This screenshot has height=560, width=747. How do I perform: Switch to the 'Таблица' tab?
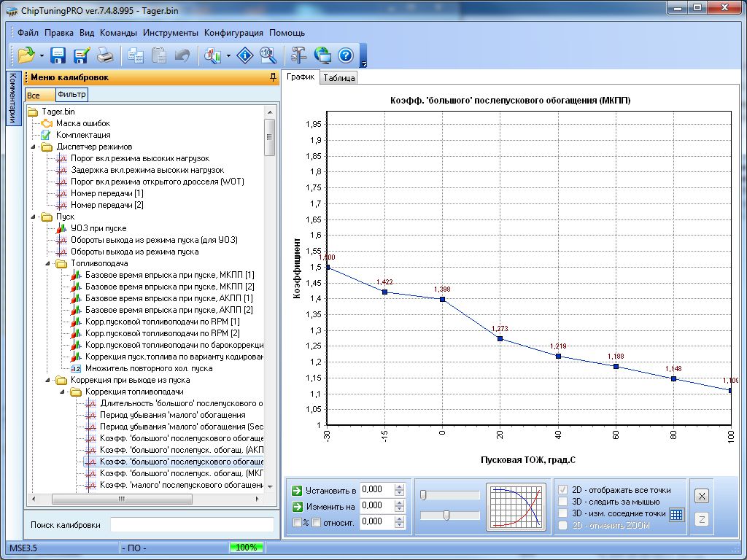pos(338,78)
